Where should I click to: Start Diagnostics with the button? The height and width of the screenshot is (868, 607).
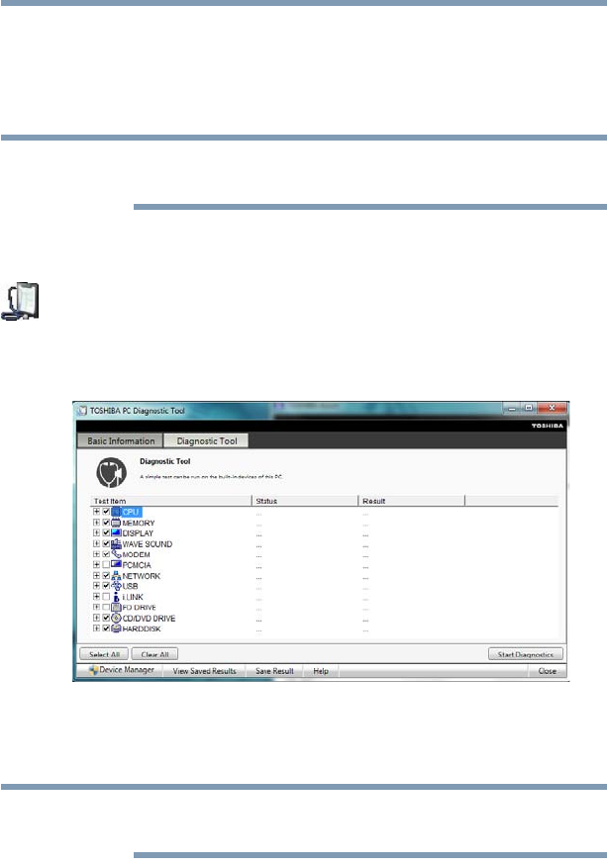pos(526,654)
